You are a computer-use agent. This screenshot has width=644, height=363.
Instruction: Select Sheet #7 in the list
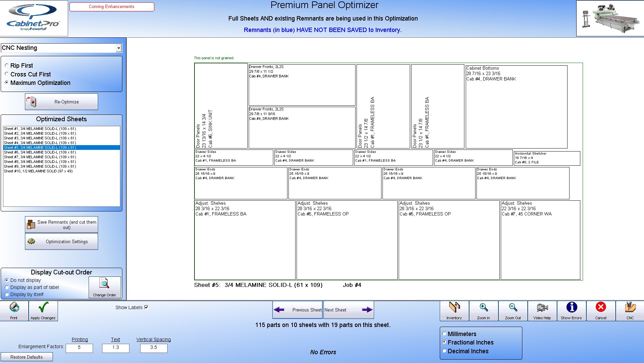(62, 157)
